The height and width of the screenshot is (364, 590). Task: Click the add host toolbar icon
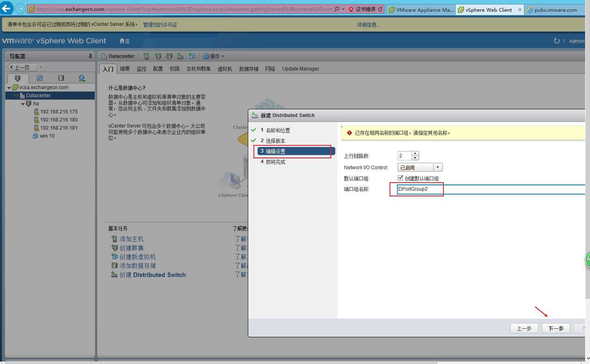tap(146, 56)
